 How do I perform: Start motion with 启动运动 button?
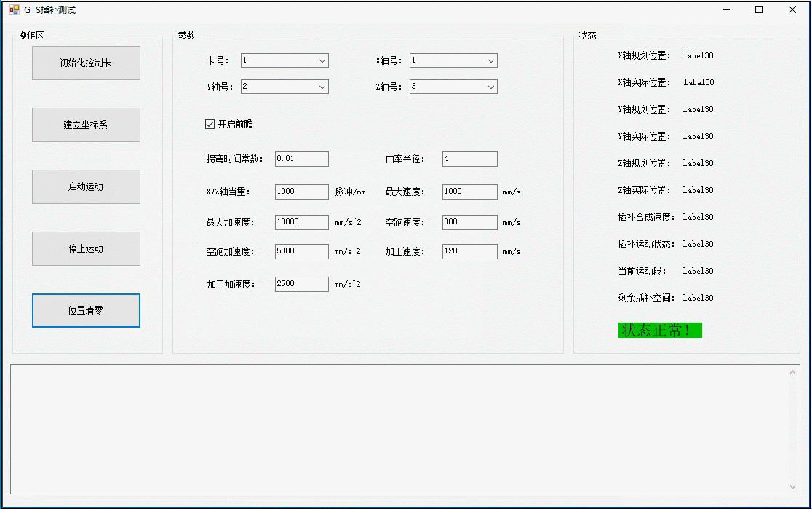86,186
